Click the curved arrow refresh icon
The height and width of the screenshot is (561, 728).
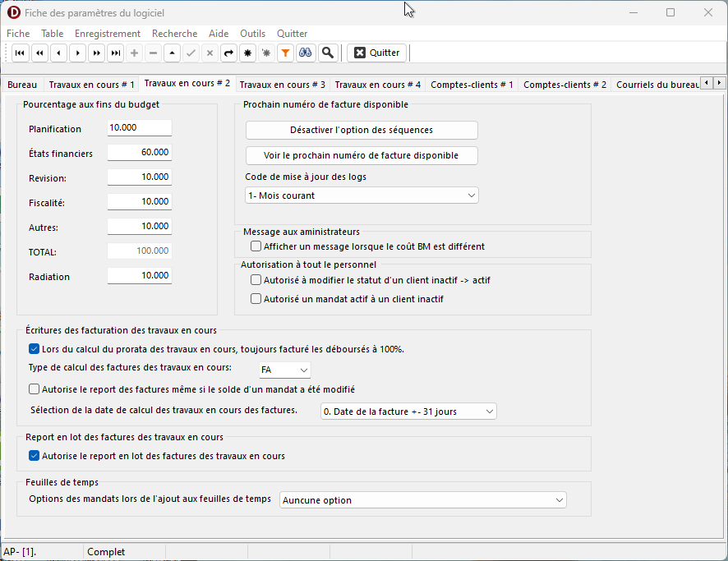point(229,53)
